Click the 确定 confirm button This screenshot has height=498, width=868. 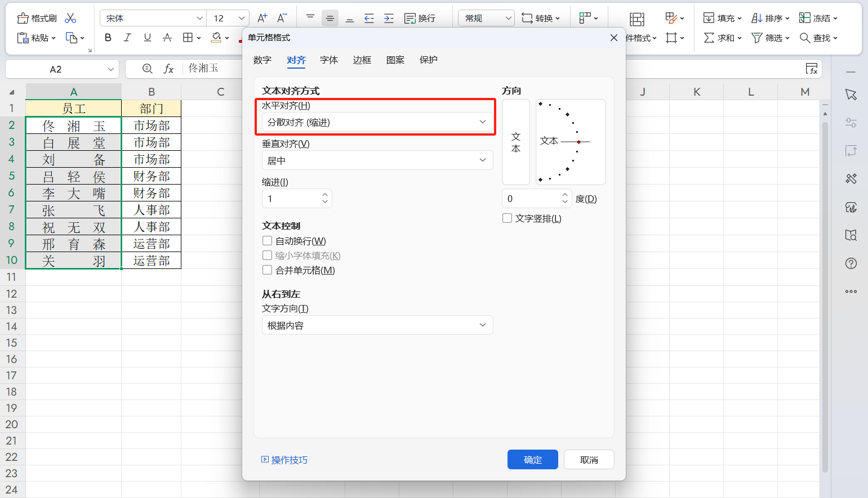[x=532, y=459]
